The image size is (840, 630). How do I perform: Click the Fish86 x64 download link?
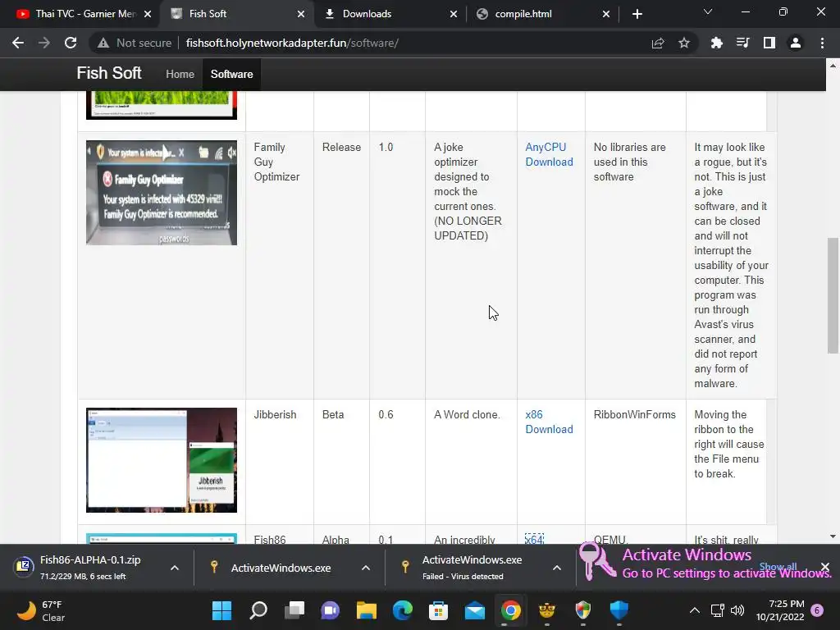tap(534, 539)
